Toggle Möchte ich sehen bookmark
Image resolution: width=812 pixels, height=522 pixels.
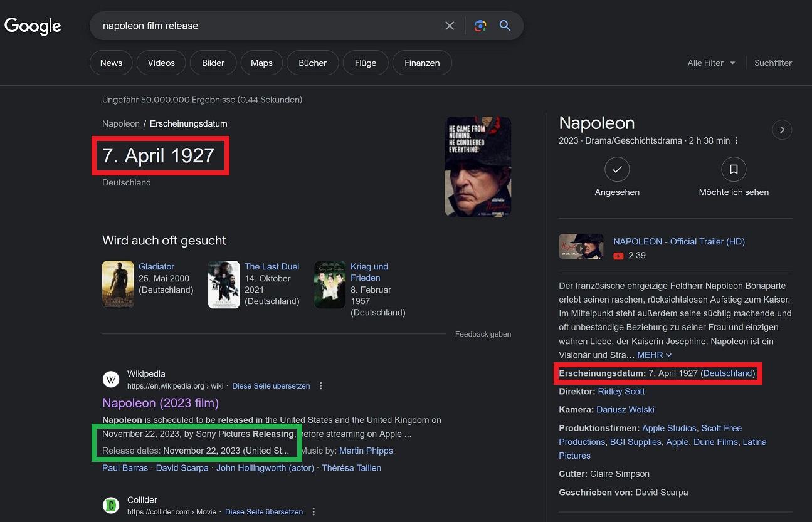tap(734, 169)
